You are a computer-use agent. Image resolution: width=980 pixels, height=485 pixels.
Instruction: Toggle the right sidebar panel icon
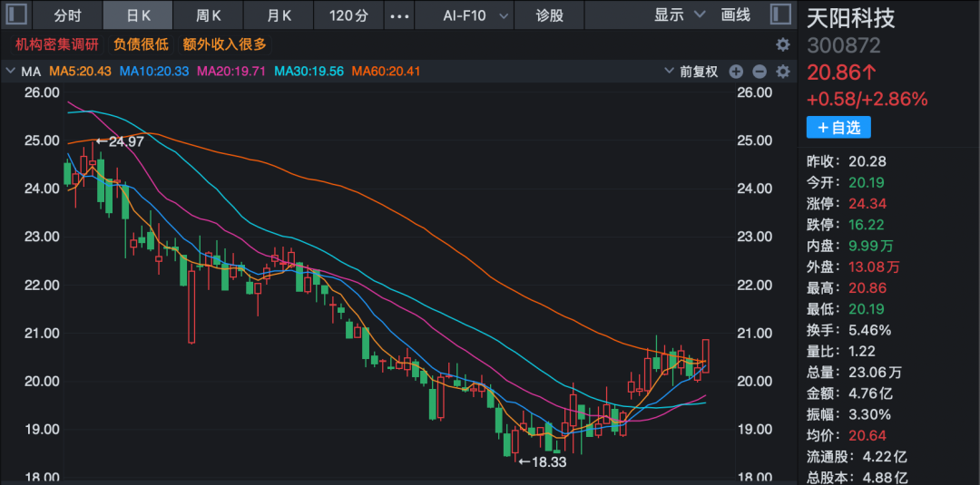(779, 15)
